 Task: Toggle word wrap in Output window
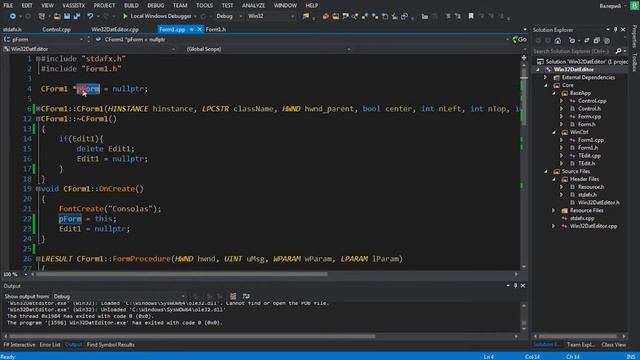(x=246, y=296)
